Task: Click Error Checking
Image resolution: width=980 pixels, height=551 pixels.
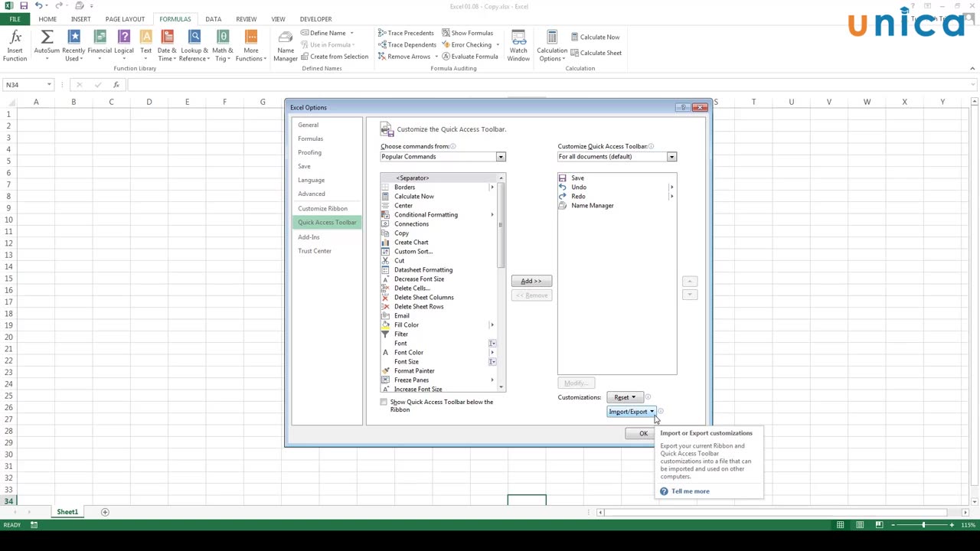Action: pos(466,44)
